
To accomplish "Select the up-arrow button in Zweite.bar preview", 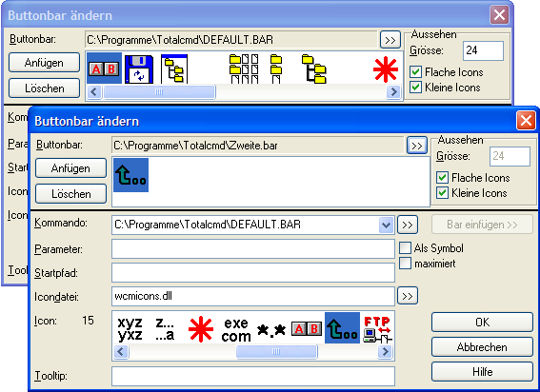I will click(x=130, y=175).
